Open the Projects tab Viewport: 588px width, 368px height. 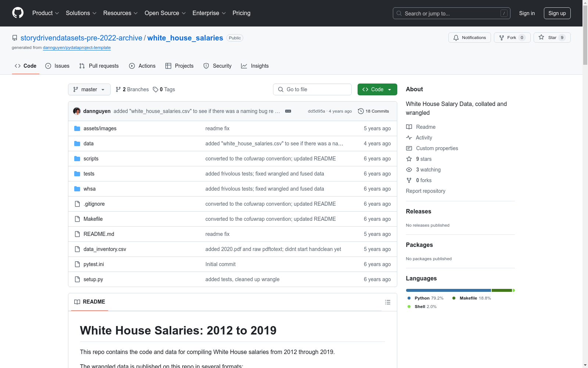coord(179,66)
